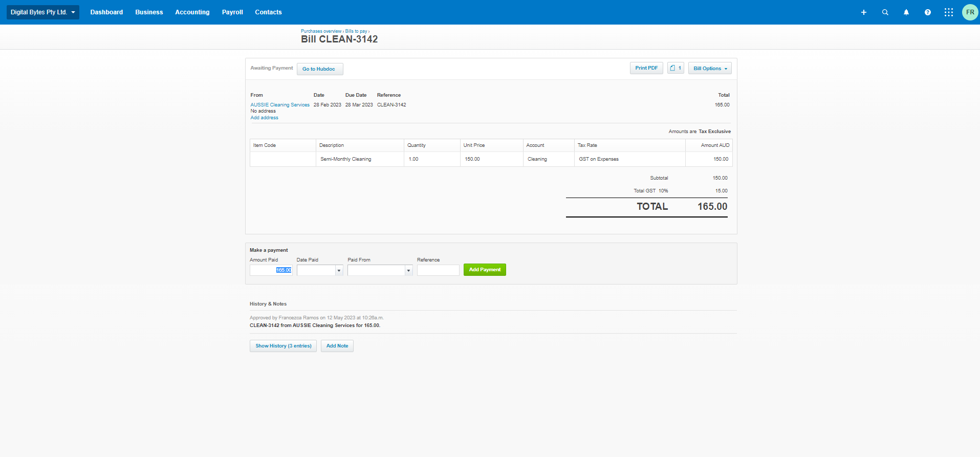Open the Dashboard menu
Viewport: 980px width, 457px height.
click(x=106, y=12)
